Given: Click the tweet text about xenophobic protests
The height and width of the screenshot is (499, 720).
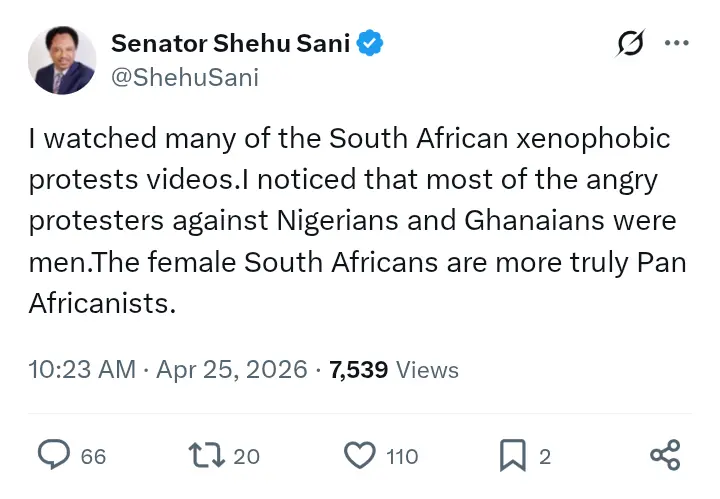Looking at the screenshot, I should pos(350,220).
